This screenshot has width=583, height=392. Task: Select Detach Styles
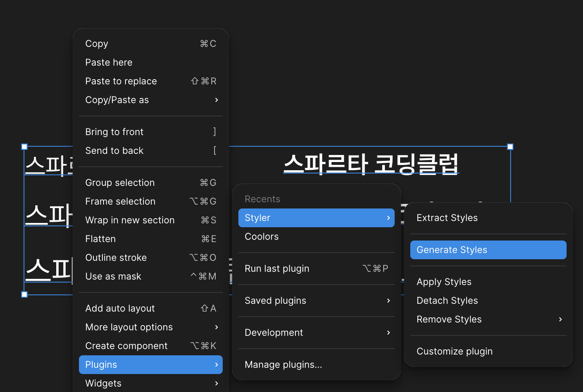(x=488, y=301)
